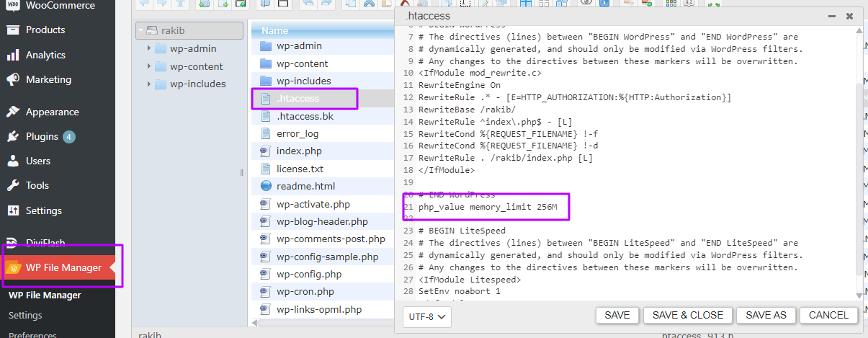The image size is (868, 338).
Task: Click the Appearance paintbrush icon
Action: [x=13, y=112]
